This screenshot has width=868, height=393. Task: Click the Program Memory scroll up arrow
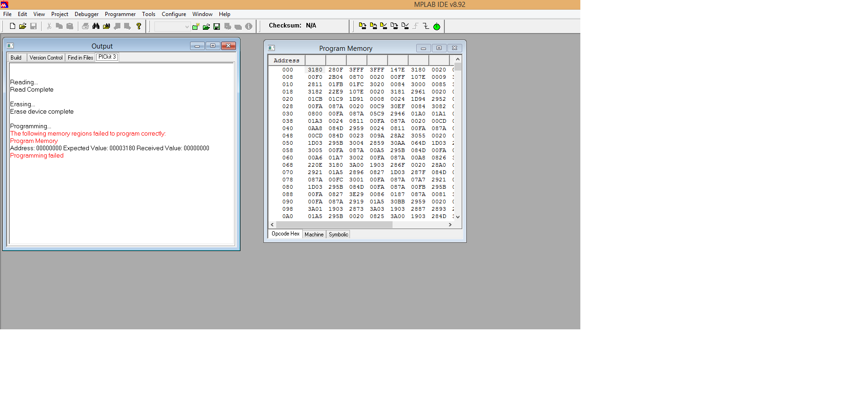[x=458, y=59]
